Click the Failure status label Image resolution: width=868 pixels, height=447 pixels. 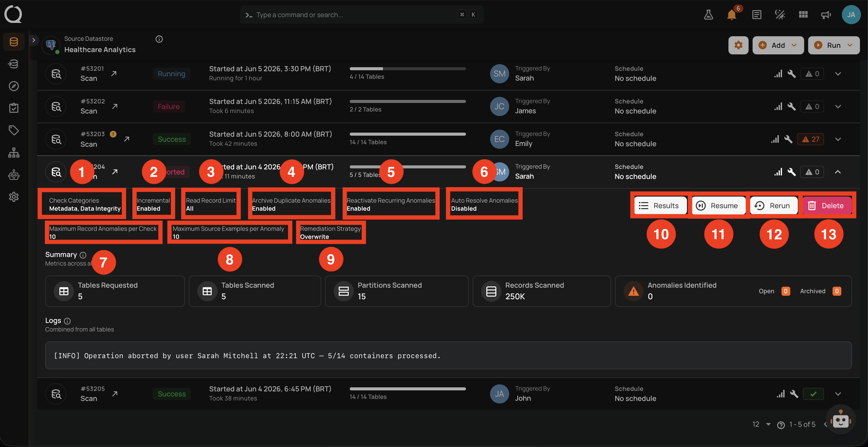168,106
